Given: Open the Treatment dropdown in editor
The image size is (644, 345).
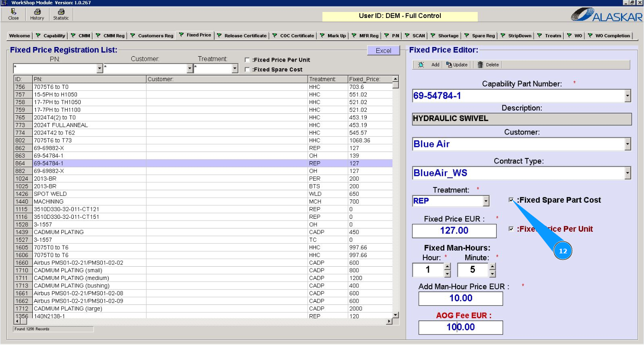Looking at the screenshot, I should [486, 201].
